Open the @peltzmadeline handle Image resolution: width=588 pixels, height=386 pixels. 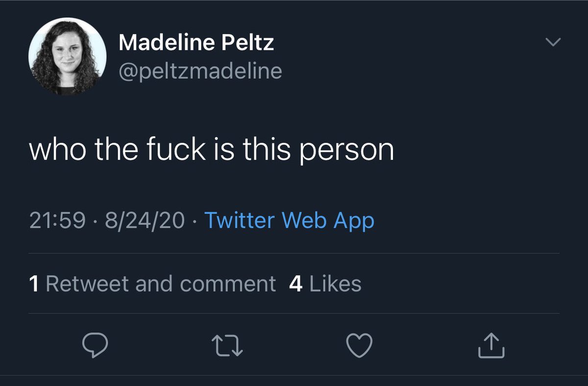(200, 72)
